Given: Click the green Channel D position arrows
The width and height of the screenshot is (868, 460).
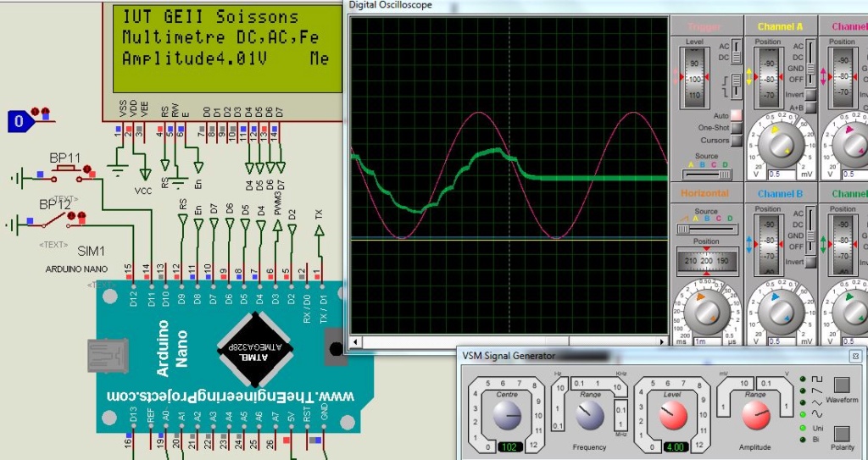Looking at the screenshot, I should pyautogui.click(x=823, y=244).
